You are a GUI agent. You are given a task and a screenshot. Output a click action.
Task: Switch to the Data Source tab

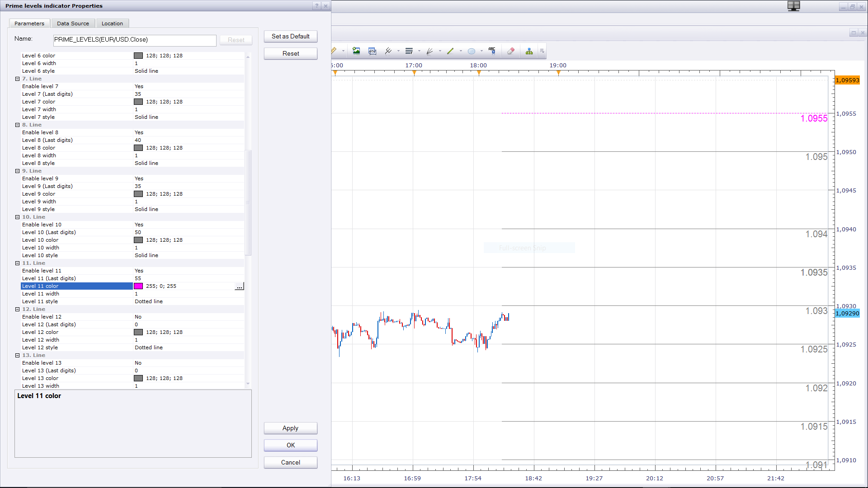point(73,23)
